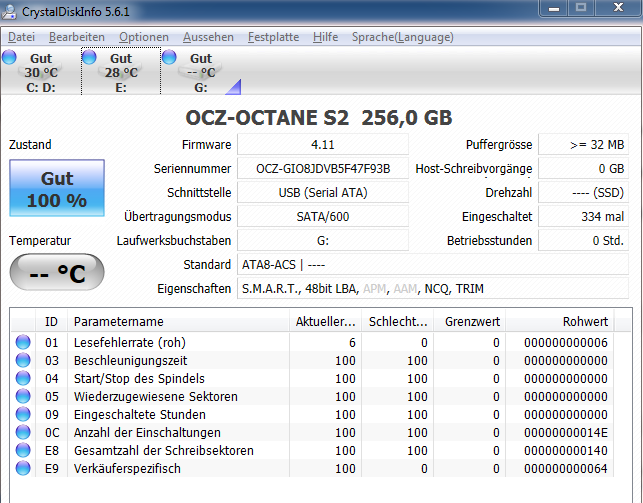Click status orb of Verkäuferspezifisch row
643x503 pixels.
point(23,469)
